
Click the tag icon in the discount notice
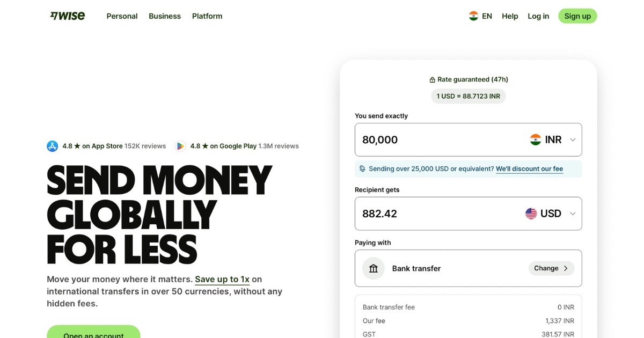click(x=363, y=168)
